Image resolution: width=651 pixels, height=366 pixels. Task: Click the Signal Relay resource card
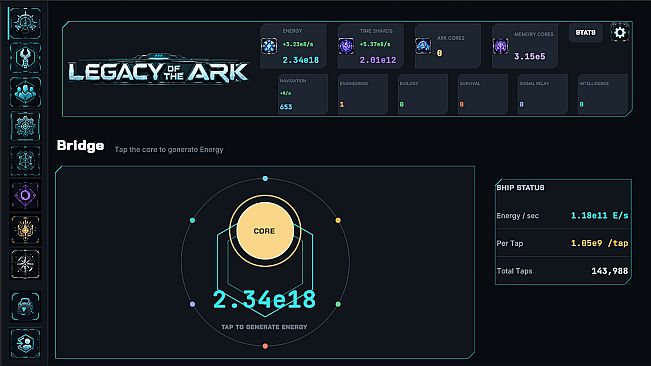tap(543, 94)
